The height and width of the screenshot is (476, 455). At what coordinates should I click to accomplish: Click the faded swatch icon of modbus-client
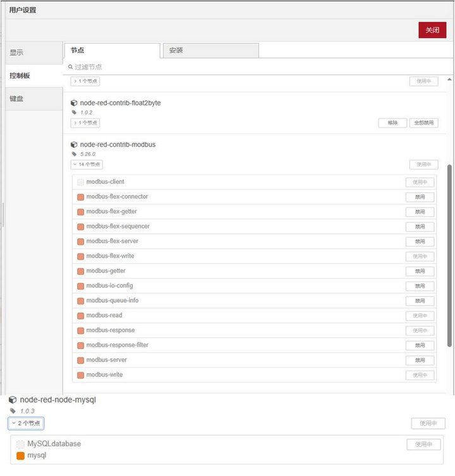point(80,182)
